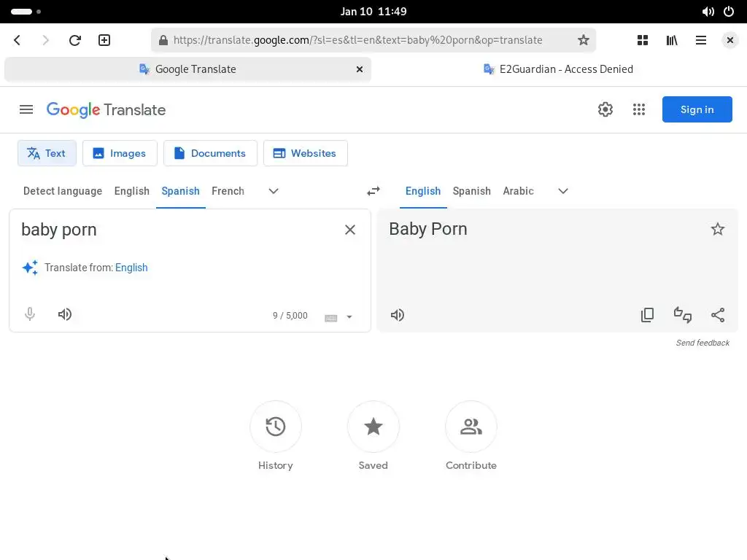747x560 pixels.
Task: Click the Sign in button
Action: pos(697,109)
